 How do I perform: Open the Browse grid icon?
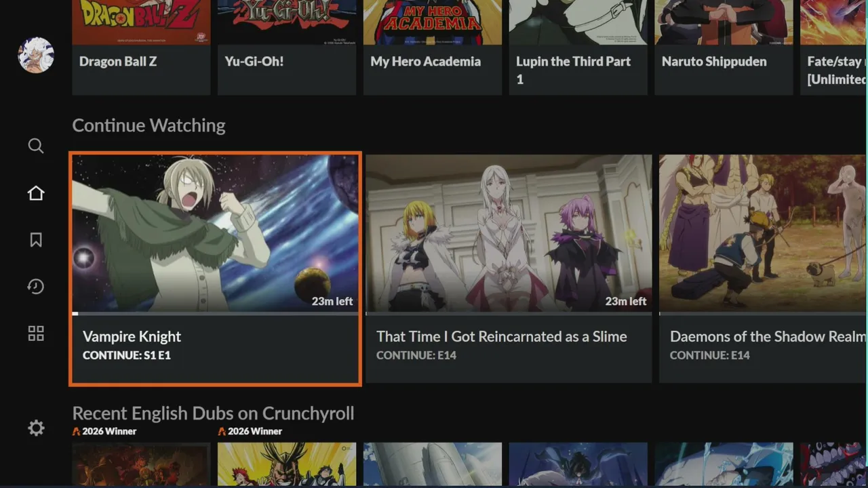tap(36, 333)
